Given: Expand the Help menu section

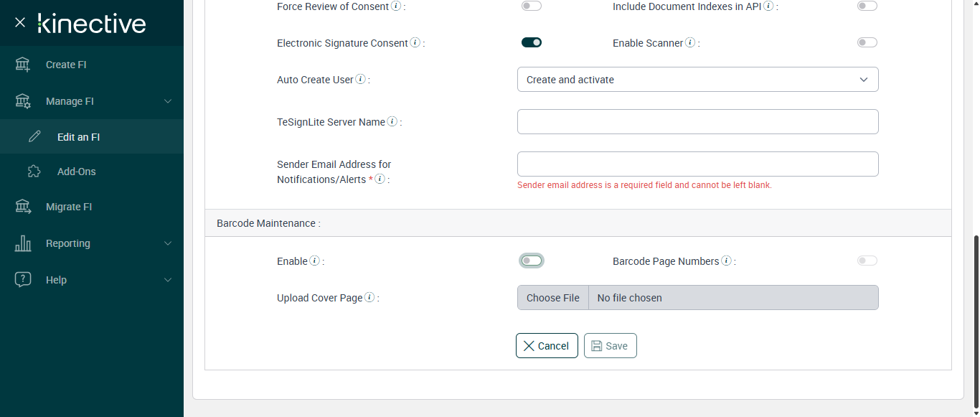Looking at the screenshot, I should coord(168,280).
